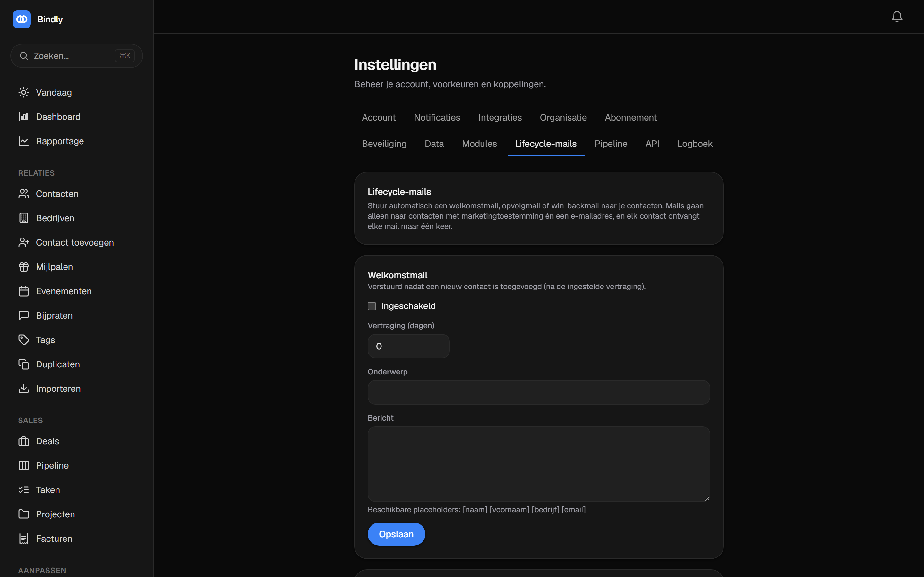Screen dimensions: 924x577
Task: Open Tags via tag icon
Action: pyautogui.click(x=24, y=340)
